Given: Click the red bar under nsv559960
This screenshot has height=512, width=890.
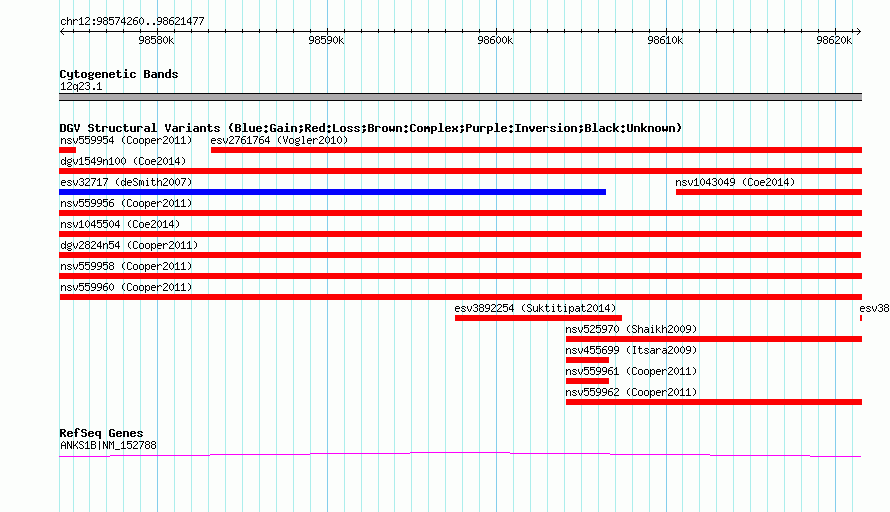Looking at the screenshot, I should click(461, 297).
